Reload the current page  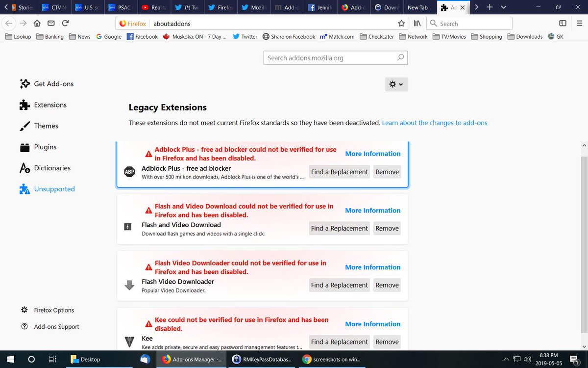coord(65,23)
